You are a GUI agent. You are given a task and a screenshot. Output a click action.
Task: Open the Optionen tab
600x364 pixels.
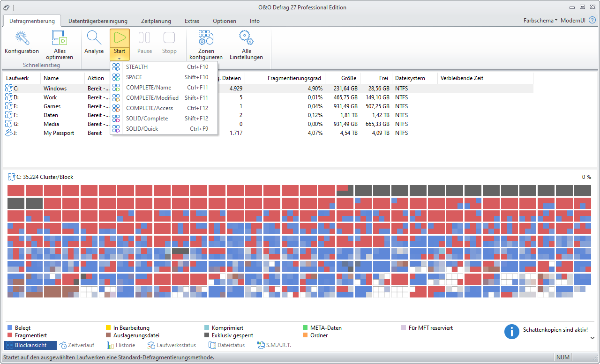(x=225, y=21)
